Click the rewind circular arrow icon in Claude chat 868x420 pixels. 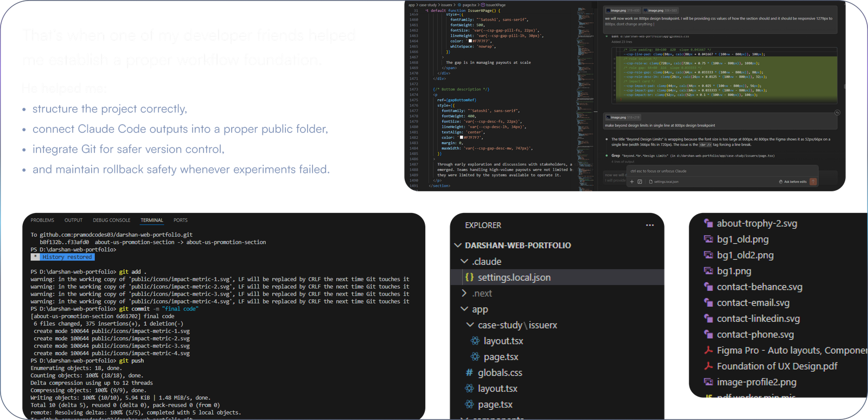[x=837, y=113]
